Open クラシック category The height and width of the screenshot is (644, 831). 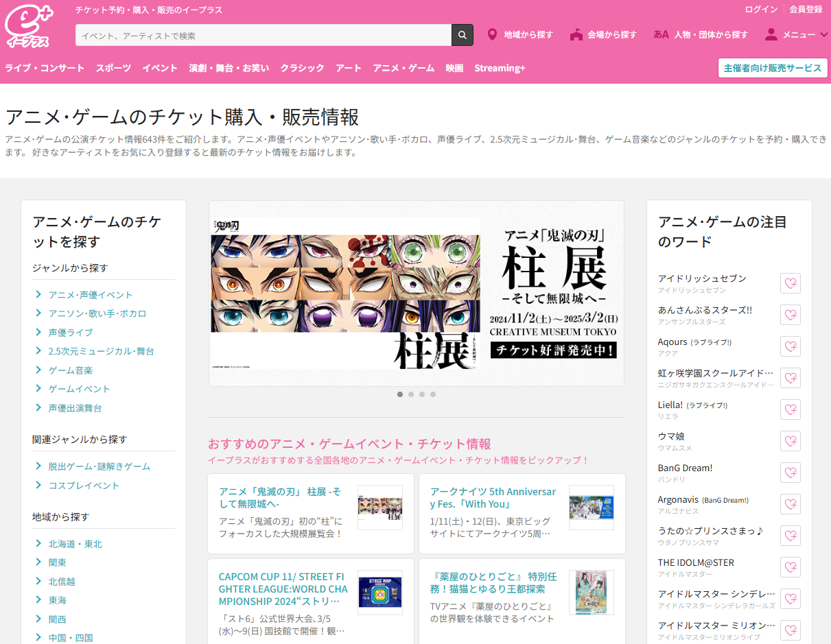302,68
